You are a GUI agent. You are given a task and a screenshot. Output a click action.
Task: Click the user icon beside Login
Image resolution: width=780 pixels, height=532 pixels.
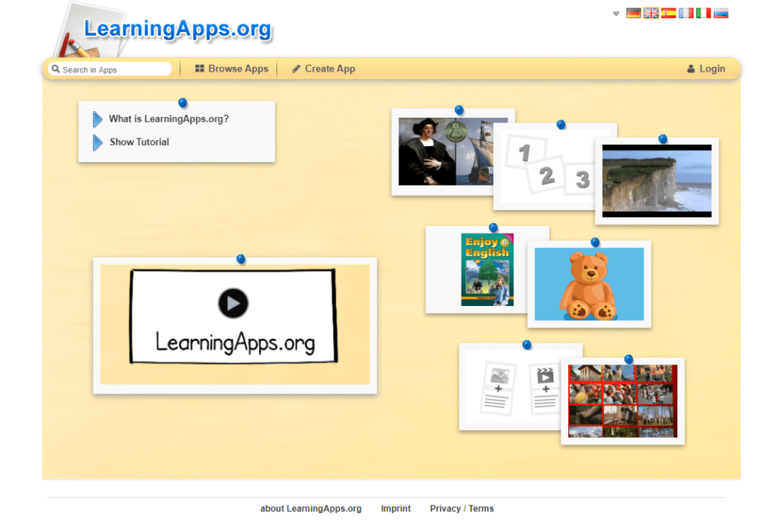[x=691, y=69]
